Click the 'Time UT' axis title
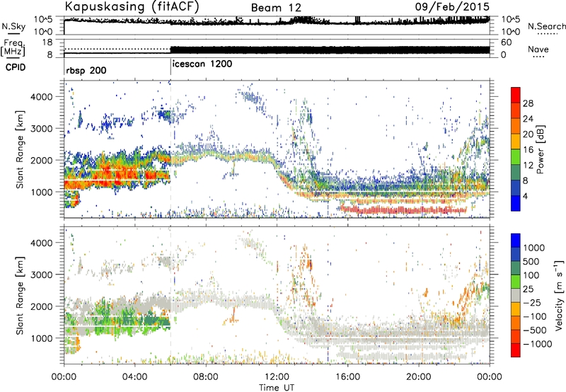The image size is (566, 392). [277, 388]
